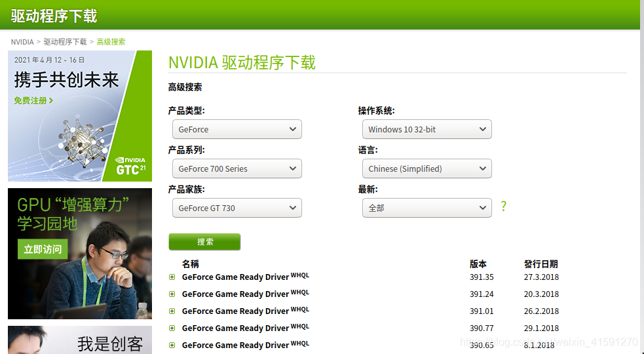Expand driver row version 391.01

click(x=172, y=311)
